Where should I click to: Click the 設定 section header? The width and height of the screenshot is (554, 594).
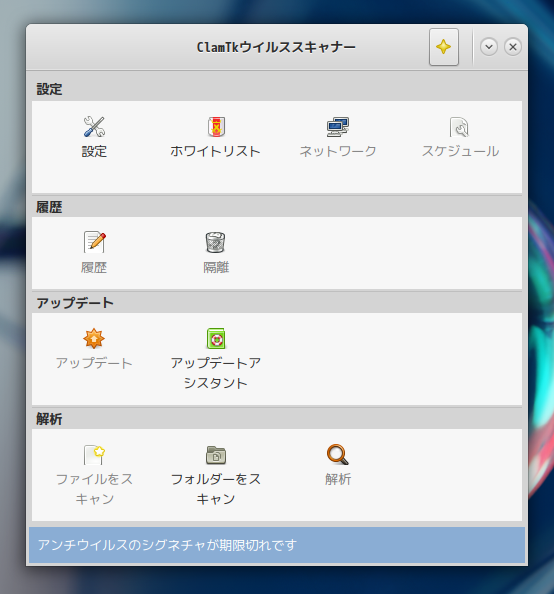click(x=49, y=89)
